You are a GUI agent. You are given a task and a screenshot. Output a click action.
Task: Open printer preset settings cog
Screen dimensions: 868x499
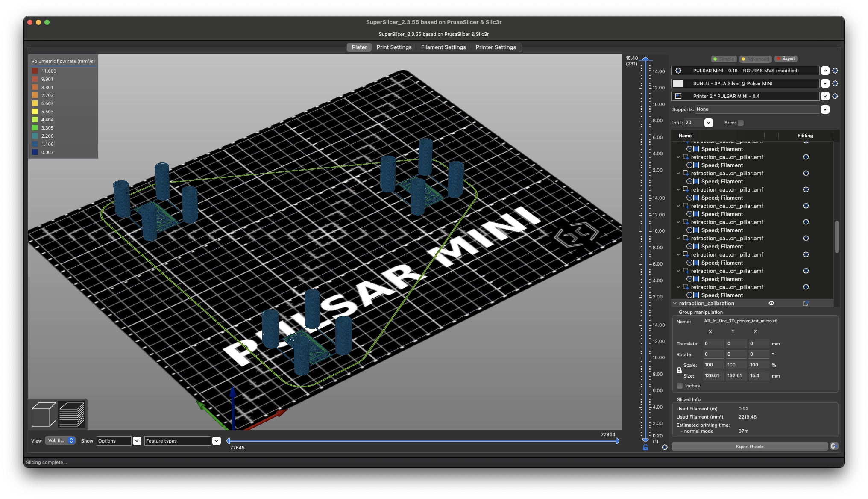coord(835,96)
